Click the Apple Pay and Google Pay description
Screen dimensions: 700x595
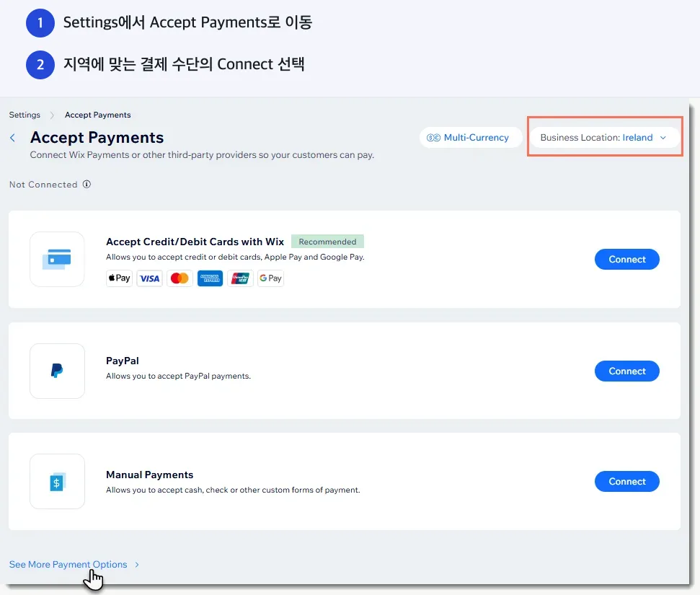coord(235,257)
